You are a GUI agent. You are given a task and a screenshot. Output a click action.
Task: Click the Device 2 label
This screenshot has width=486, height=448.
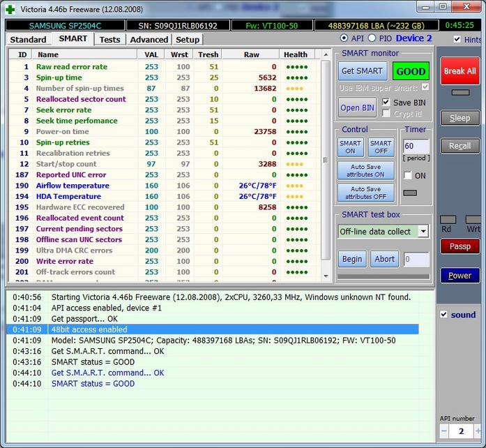coord(413,38)
